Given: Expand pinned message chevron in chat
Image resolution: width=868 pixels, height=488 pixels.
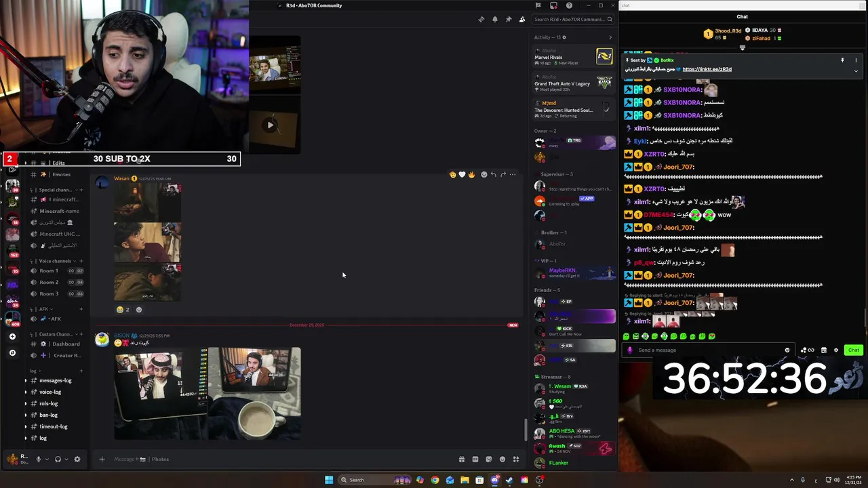Looking at the screenshot, I should point(856,70).
